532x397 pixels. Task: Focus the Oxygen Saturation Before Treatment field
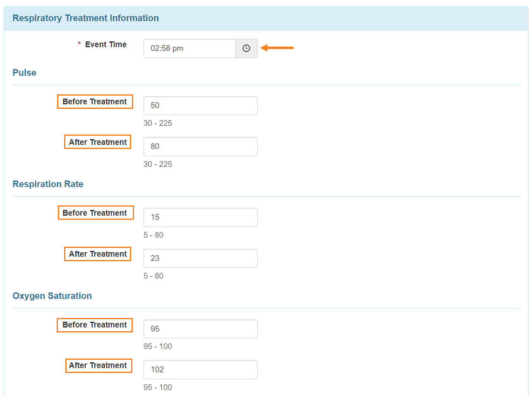click(x=200, y=329)
